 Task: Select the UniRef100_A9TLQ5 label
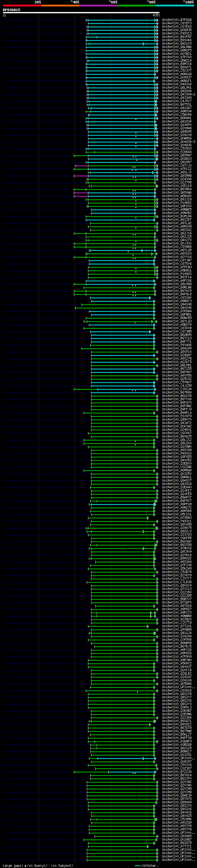(x=177, y=250)
